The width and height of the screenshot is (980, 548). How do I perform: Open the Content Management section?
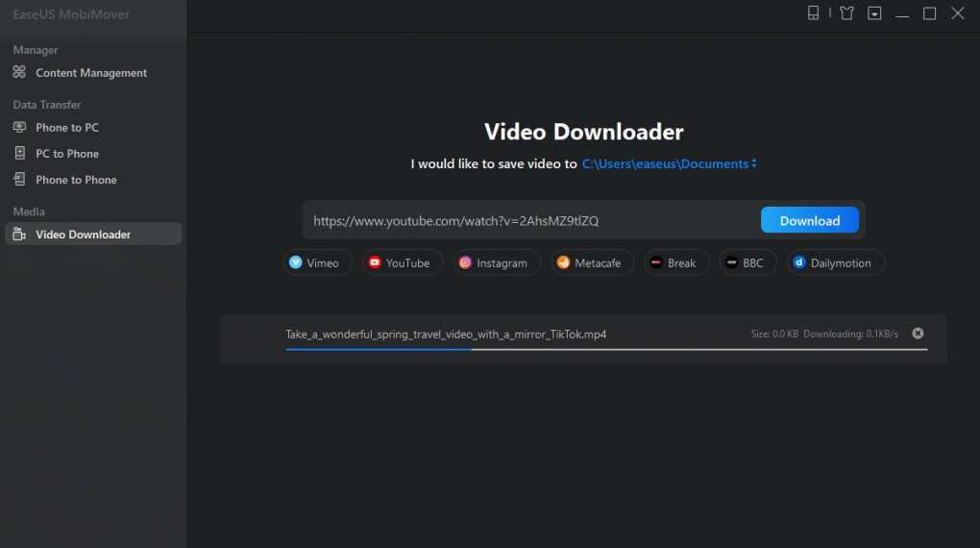91,72
